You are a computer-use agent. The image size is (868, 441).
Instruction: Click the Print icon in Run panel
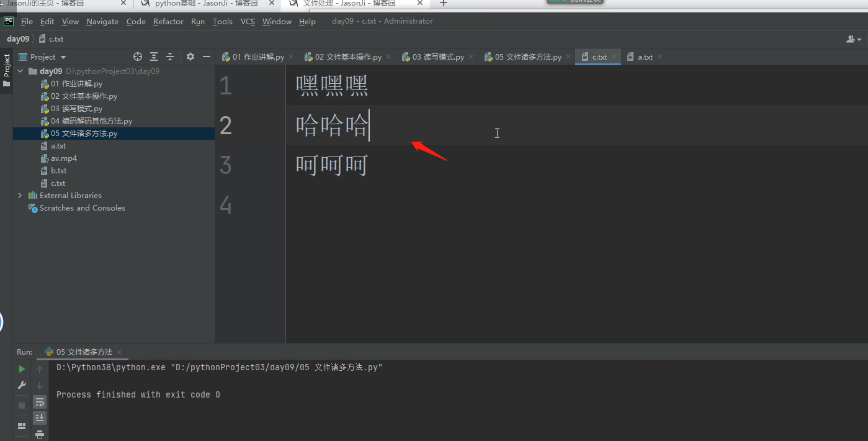click(x=40, y=434)
